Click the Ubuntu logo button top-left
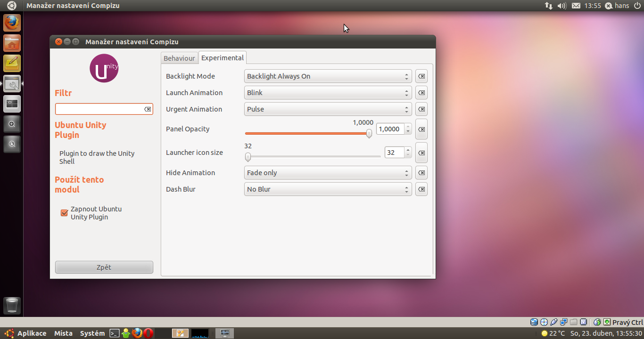The width and height of the screenshot is (644, 339). coord(11,6)
